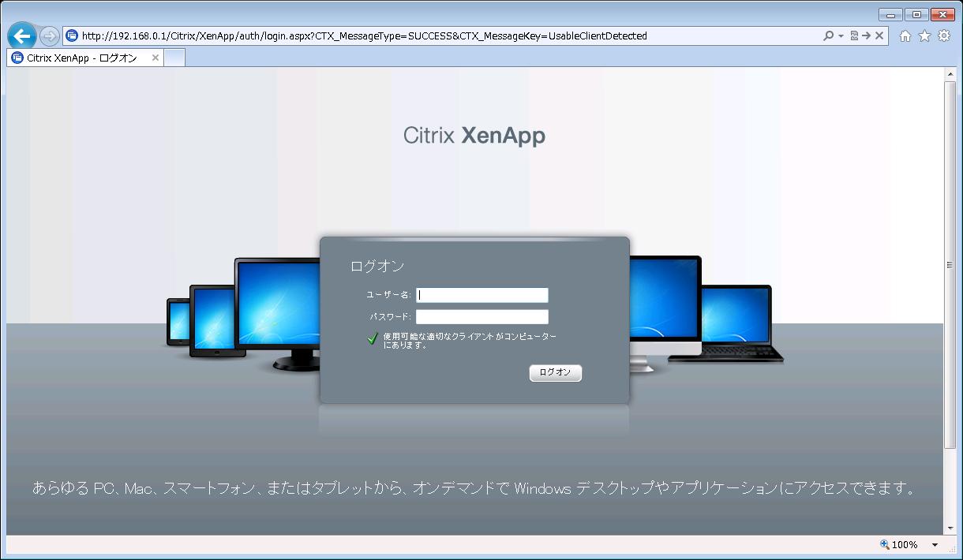Toggle the Compatibility View broken-page icon
This screenshot has width=963, height=560.
[854, 36]
